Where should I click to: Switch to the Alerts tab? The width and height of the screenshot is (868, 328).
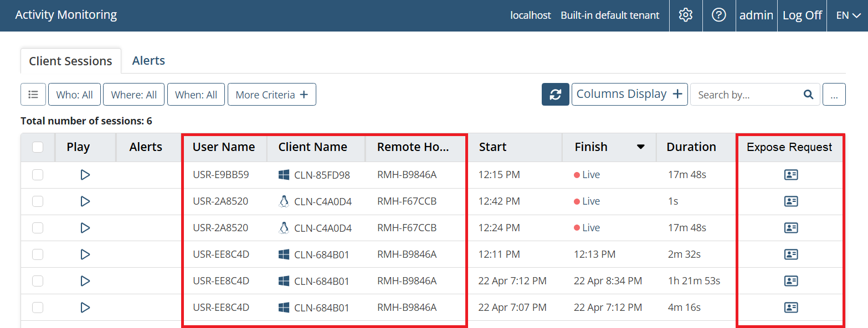point(148,61)
